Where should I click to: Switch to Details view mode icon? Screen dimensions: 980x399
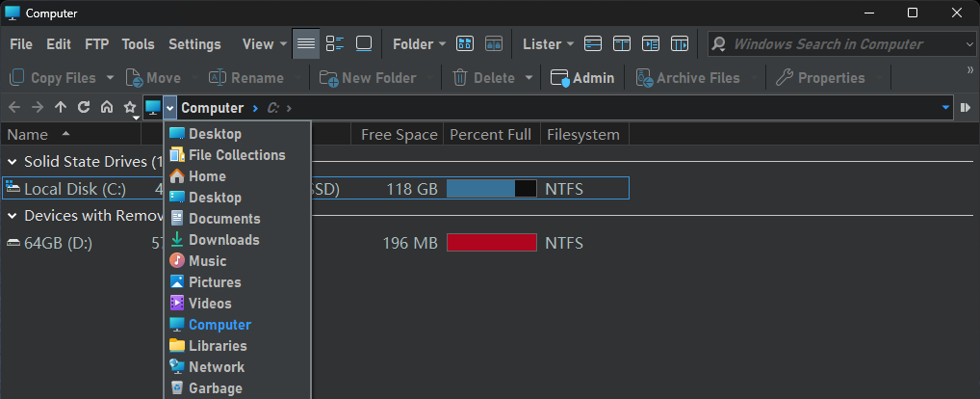(x=306, y=44)
